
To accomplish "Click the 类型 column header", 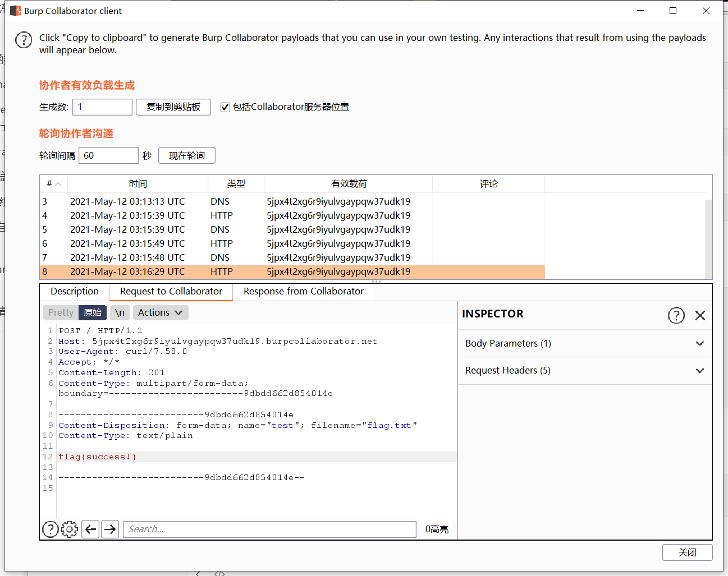I will coord(236,183).
